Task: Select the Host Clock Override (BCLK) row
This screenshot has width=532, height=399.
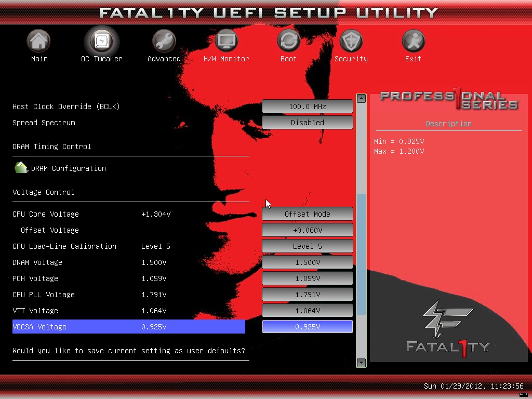Action: (x=66, y=107)
